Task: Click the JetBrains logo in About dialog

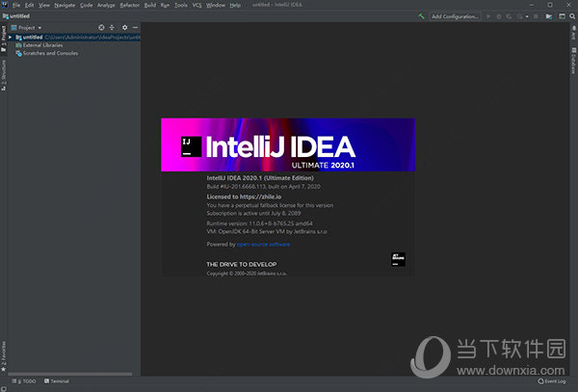Action: coord(398,259)
